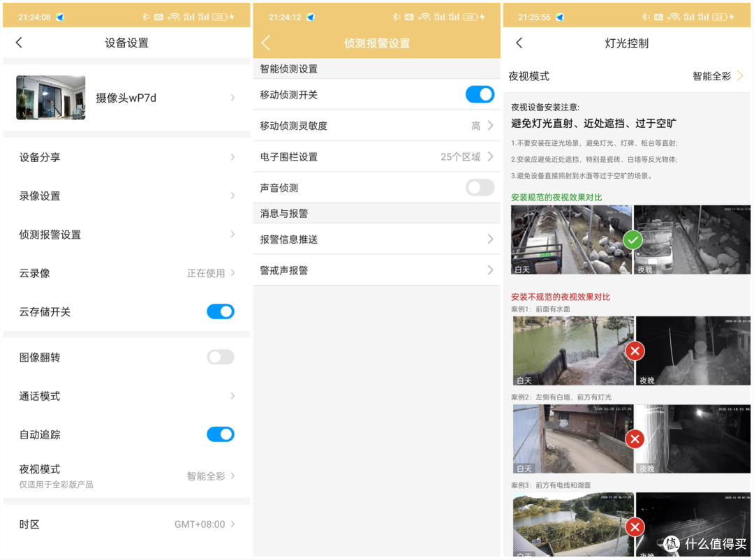Open 警戒声报警 chevron

pos(491,270)
